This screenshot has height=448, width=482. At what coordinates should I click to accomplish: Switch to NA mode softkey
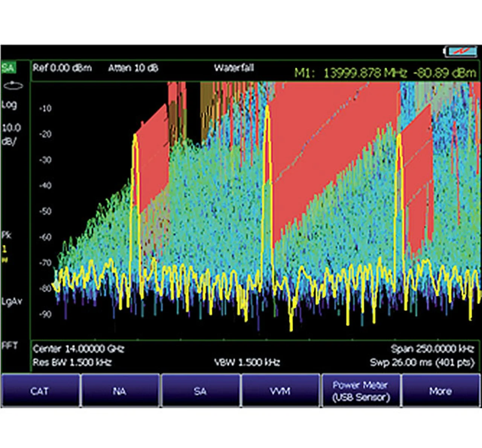point(120,391)
